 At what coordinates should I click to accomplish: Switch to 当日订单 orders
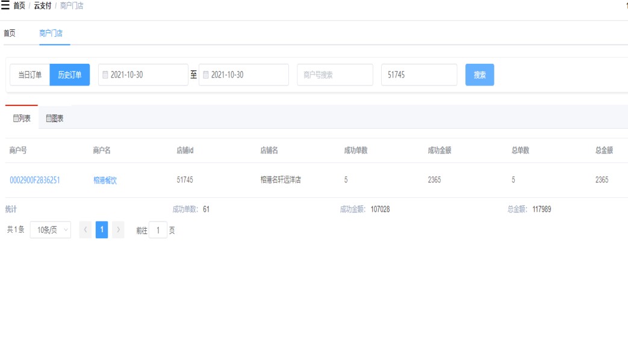[x=30, y=75]
